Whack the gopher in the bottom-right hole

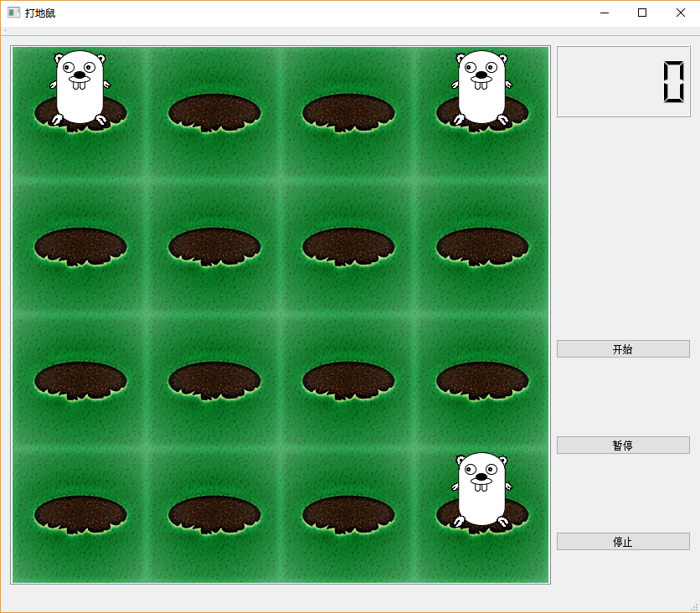[x=481, y=489]
